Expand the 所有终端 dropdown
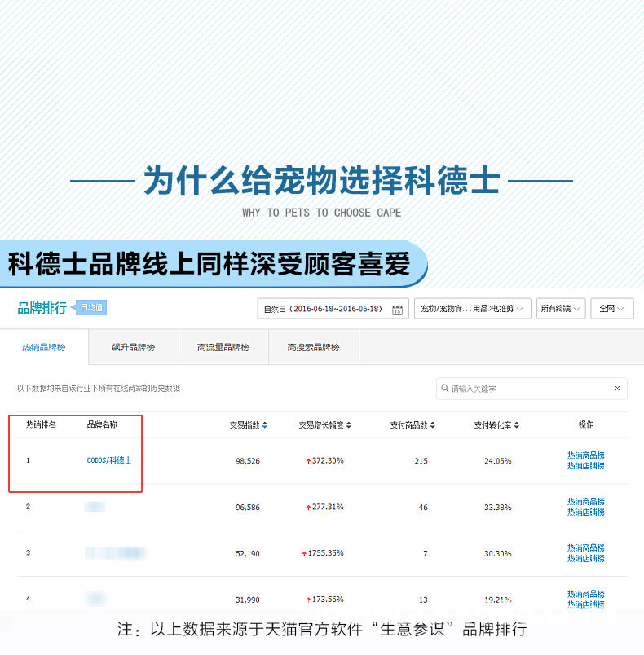644x655 pixels. click(561, 309)
